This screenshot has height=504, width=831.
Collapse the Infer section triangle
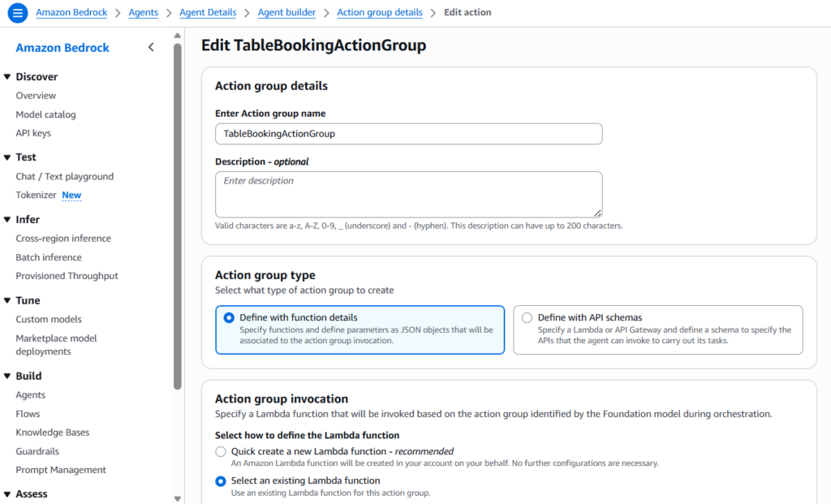pos(7,220)
